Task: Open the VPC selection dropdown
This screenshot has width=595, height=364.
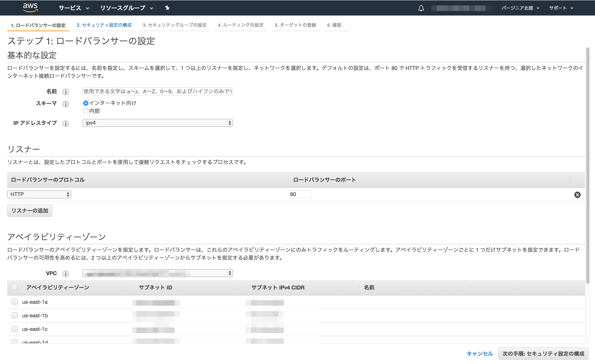Action: point(157,273)
